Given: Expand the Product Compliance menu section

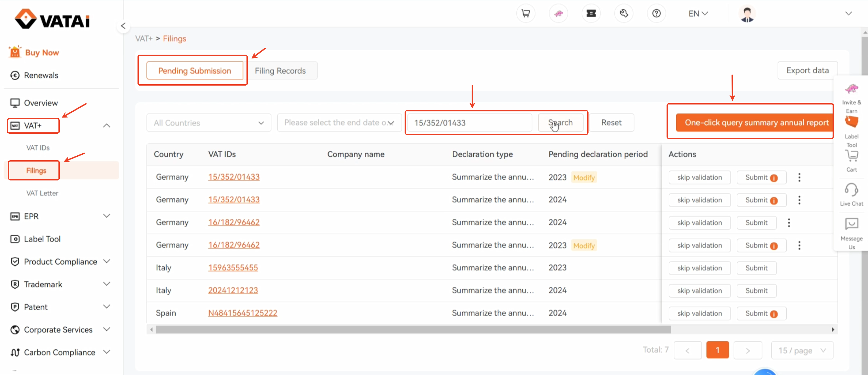Looking at the screenshot, I should coord(107,261).
